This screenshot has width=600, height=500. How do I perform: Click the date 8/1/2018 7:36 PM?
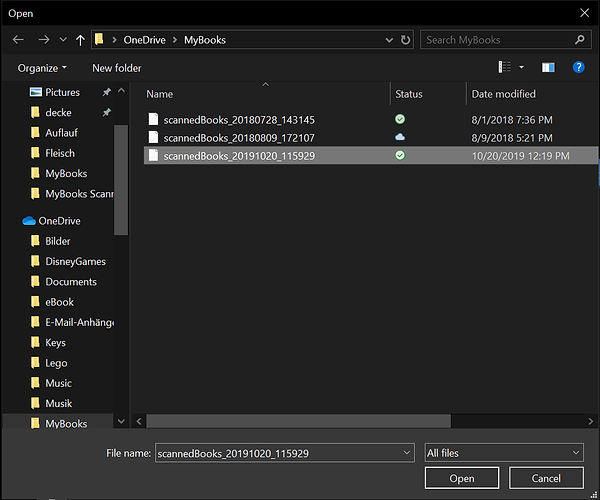click(512, 120)
